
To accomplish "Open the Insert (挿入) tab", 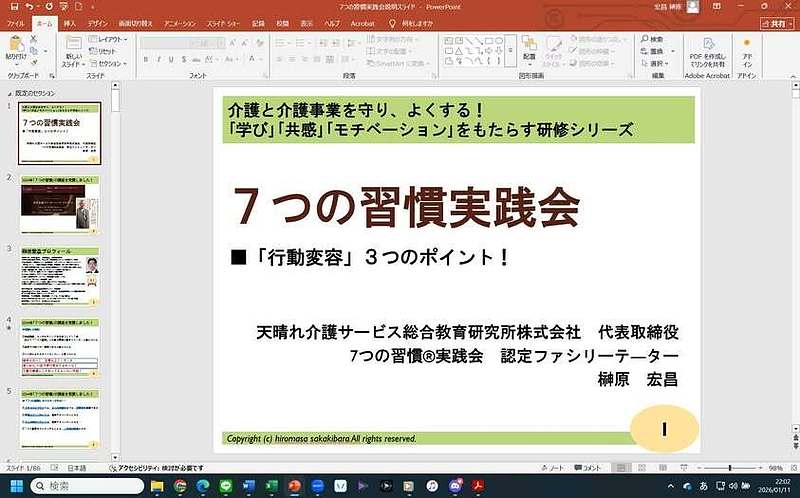I will [x=69, y=22].
